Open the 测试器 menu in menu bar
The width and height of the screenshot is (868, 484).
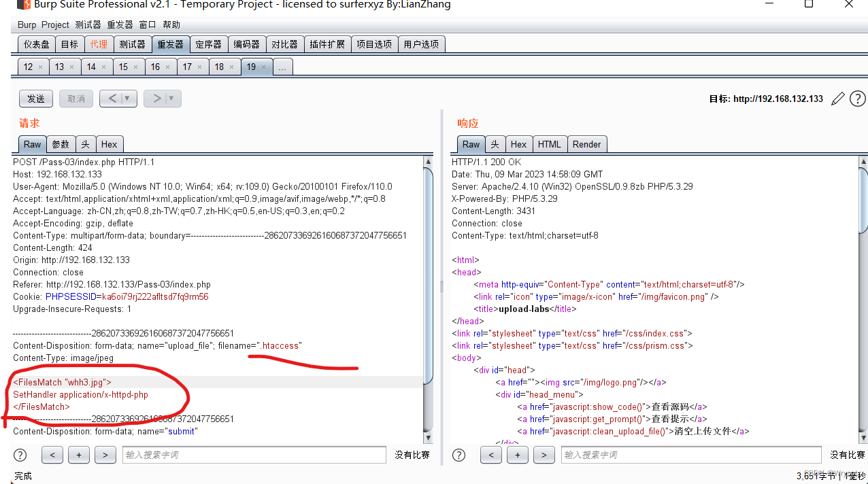coord(88,24)
